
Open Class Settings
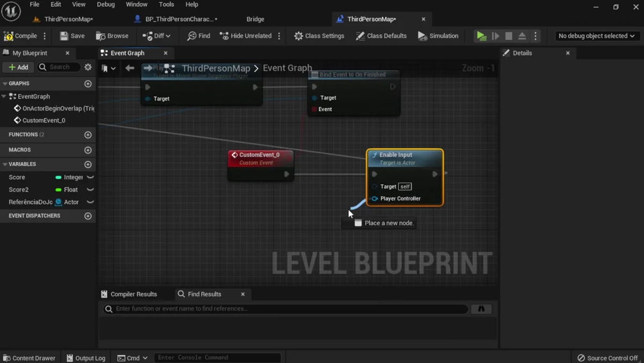pos(319,36)
